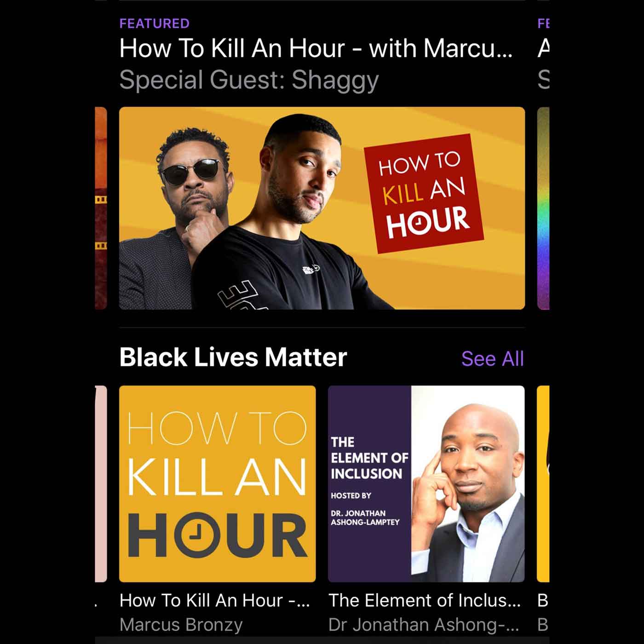Open the partially visible yellow podcast at right
Image resolution: width=644 pixels, height=644 pixels.
(543, 484)
